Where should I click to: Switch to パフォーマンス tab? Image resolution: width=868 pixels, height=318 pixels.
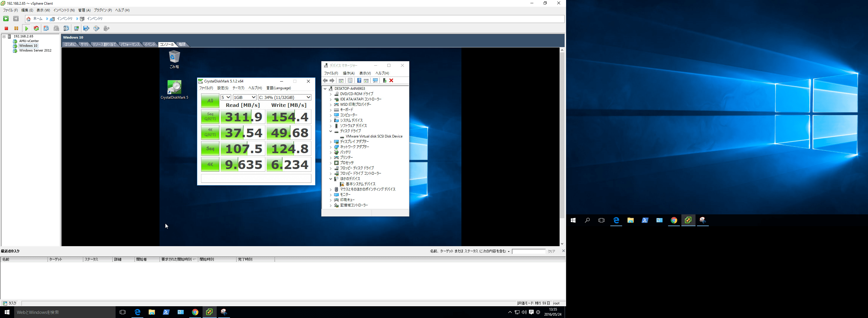click(130, 44)
